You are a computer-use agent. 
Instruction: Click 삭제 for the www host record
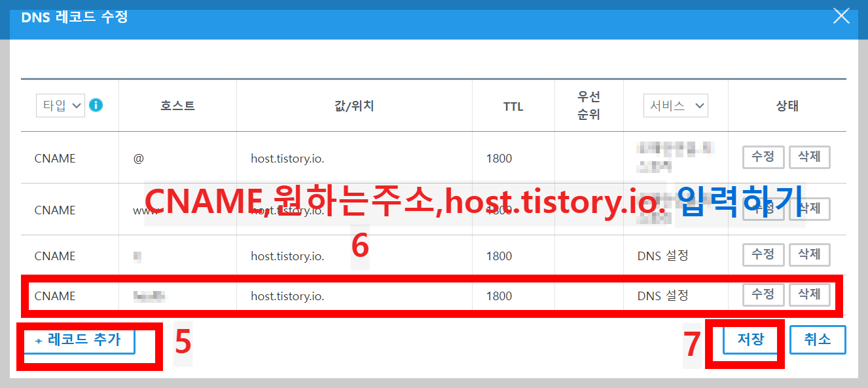(810, 208)
